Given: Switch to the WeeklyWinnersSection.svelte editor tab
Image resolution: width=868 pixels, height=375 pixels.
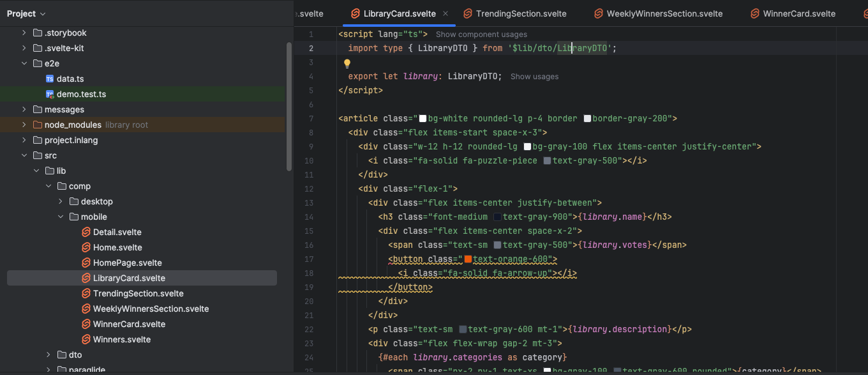Looking at the screenshot, I should coord(658,13).
